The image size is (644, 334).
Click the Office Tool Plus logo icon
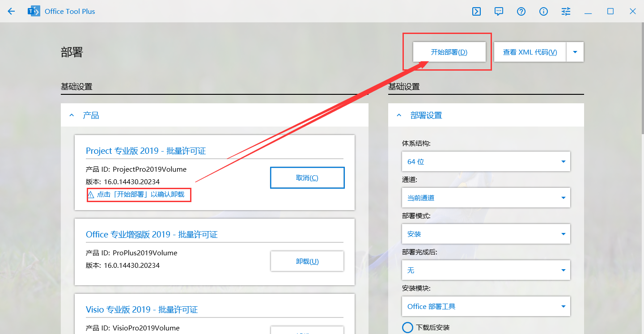pyautogui.click(x=34, y=11)
